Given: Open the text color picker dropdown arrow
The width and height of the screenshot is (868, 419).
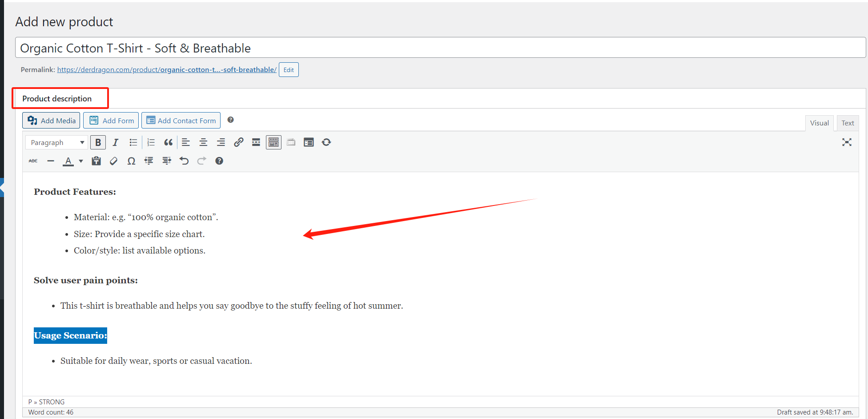Looking at the screenshot, I should pos(81,161).
